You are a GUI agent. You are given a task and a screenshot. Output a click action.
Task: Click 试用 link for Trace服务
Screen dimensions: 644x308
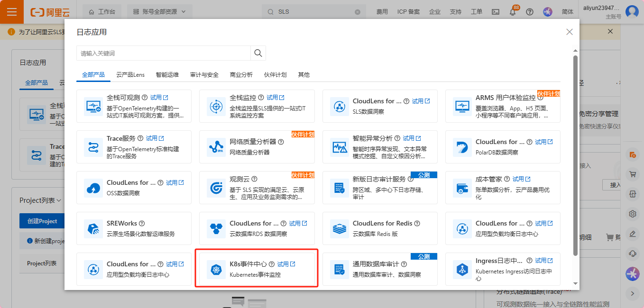[155, 138]
